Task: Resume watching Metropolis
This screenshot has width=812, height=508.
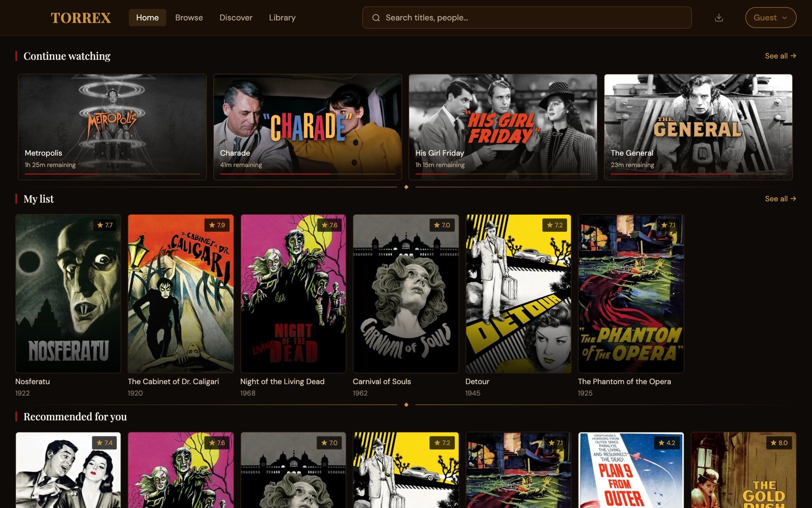Action: 112,127
